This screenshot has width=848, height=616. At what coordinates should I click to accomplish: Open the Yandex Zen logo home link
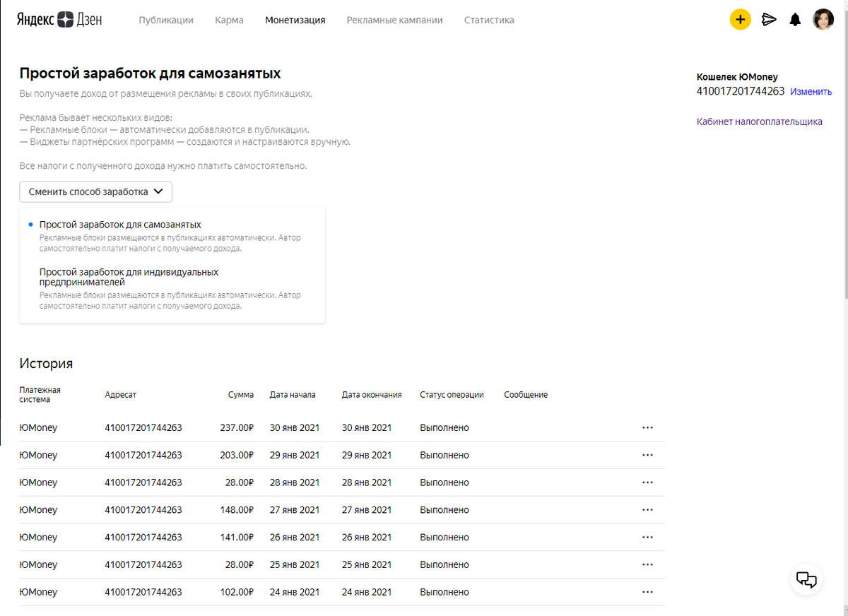tap(59, 20)
